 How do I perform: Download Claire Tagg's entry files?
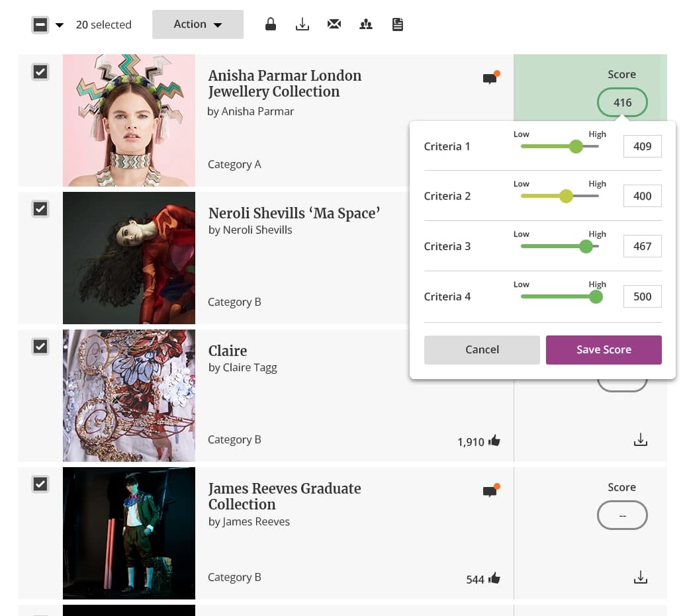640,439
